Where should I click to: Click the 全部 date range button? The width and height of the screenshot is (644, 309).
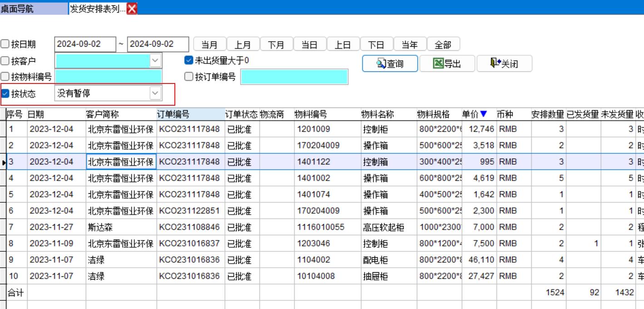coord(443,44)
